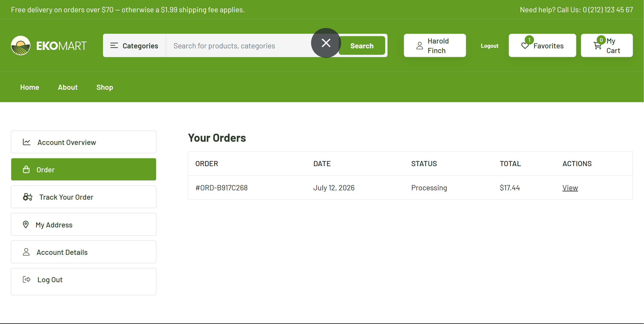
Task: Click the hamburger icon beside Categories
Action: point(114,45)
